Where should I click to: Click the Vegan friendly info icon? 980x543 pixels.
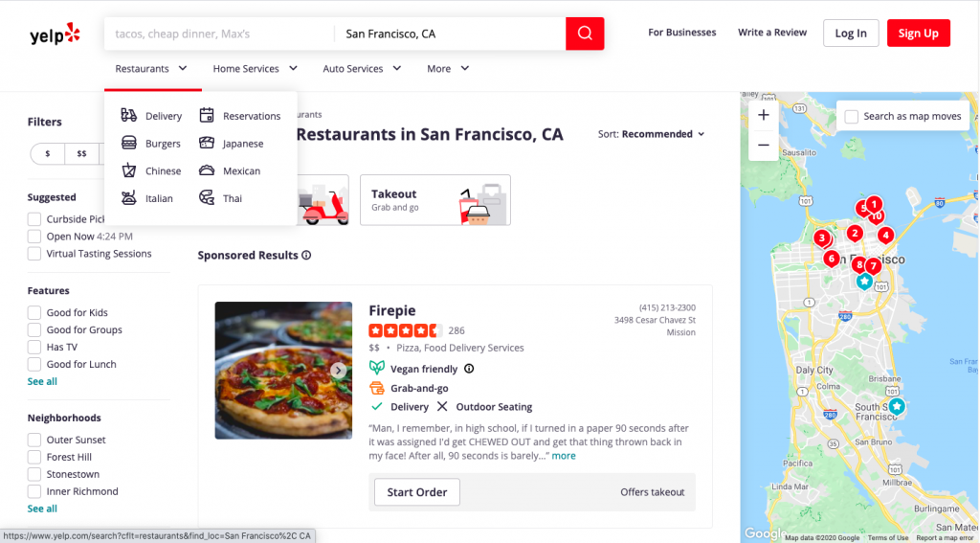pos(469,369)
